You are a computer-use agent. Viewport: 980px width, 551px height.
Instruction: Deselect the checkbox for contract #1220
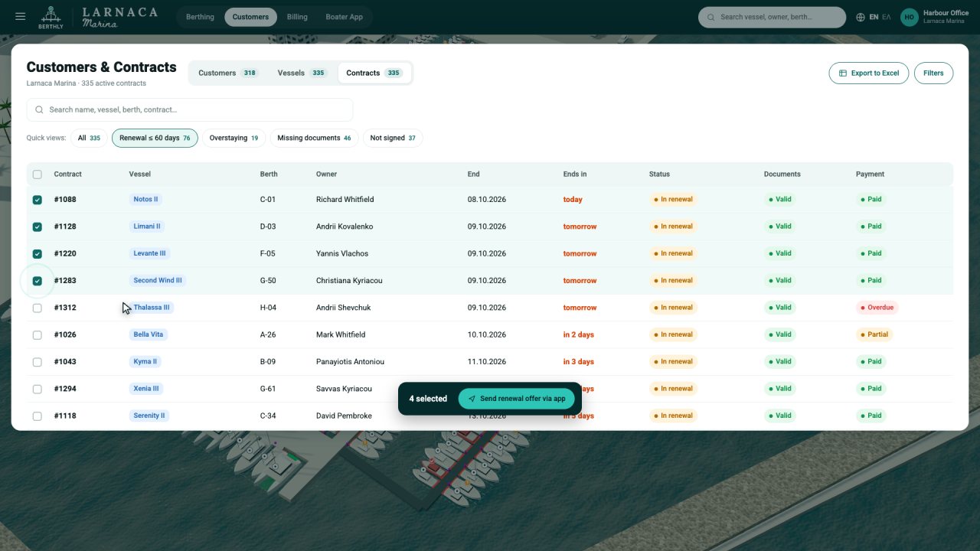37,253
